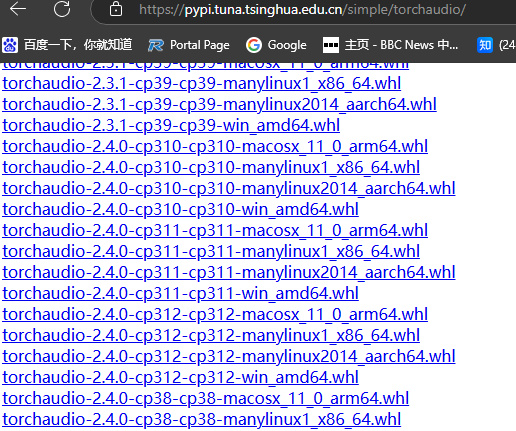Image resolution: width=516 pixels, height=431 pixels.
Task: Download torchaudio-2.4.0-cp310 win_amd64 wheel
Action: click(180, 209)
